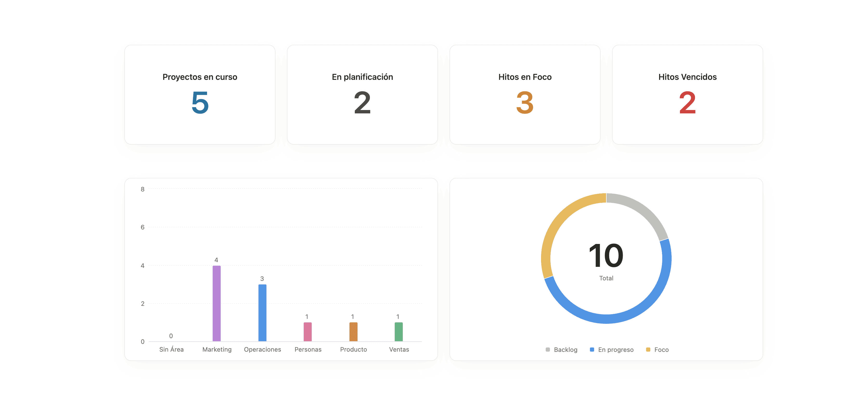Select the pink Personas bar

[307, 332]
